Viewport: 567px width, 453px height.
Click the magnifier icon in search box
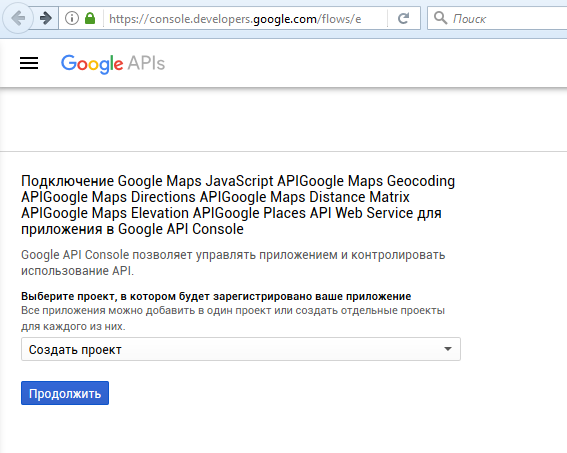point(440,18)
